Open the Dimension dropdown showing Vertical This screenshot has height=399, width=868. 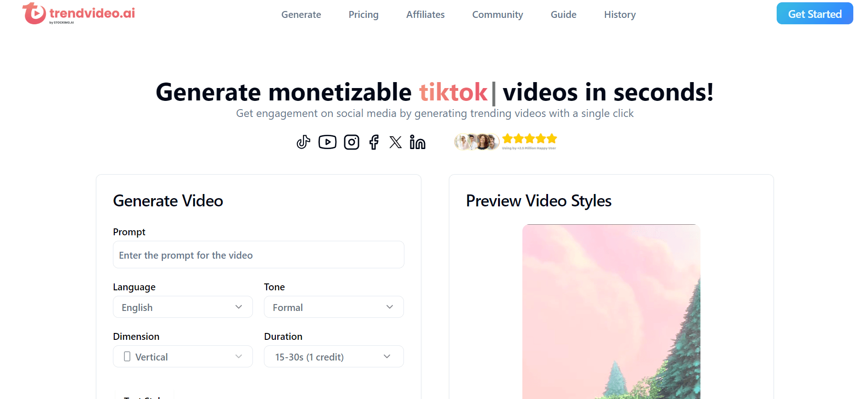183,356
